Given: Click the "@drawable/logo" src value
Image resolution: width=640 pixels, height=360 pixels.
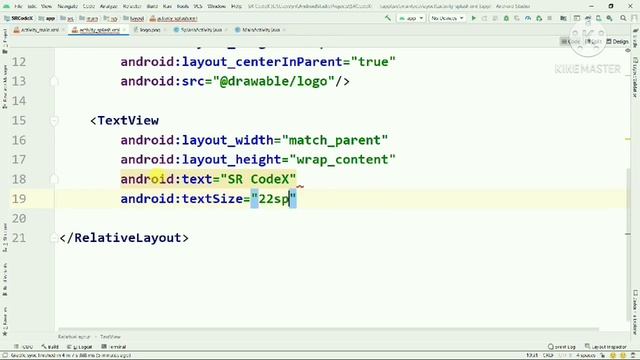Looking at the screenshot, I should click(273, 81).
